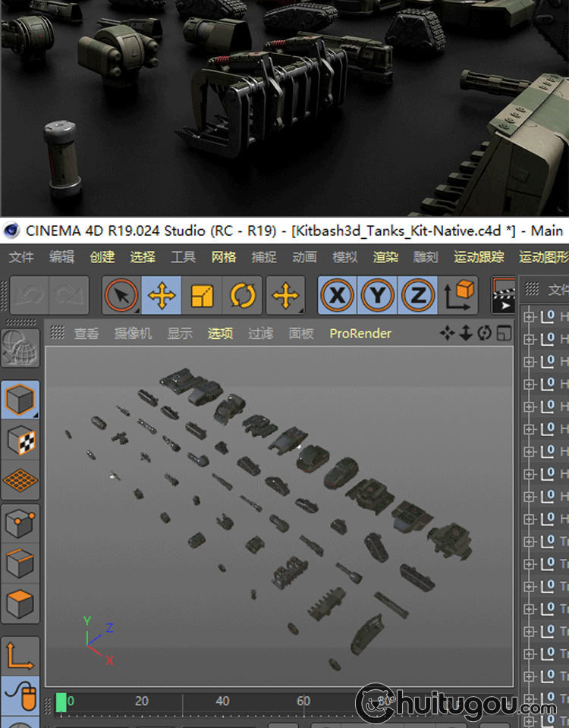Activate the Move tool in top toolbar
Viewport: 569px width, 728px height.
(162, 296)
